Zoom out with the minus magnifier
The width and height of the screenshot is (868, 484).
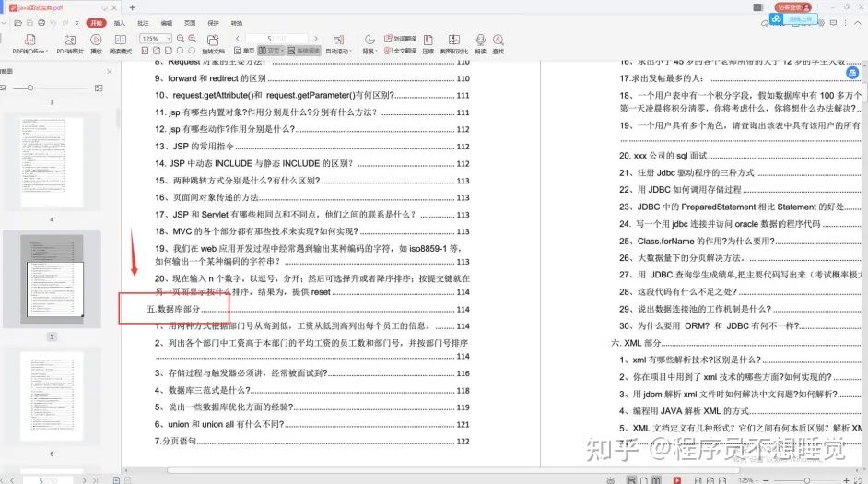click(x=181, y=38)
